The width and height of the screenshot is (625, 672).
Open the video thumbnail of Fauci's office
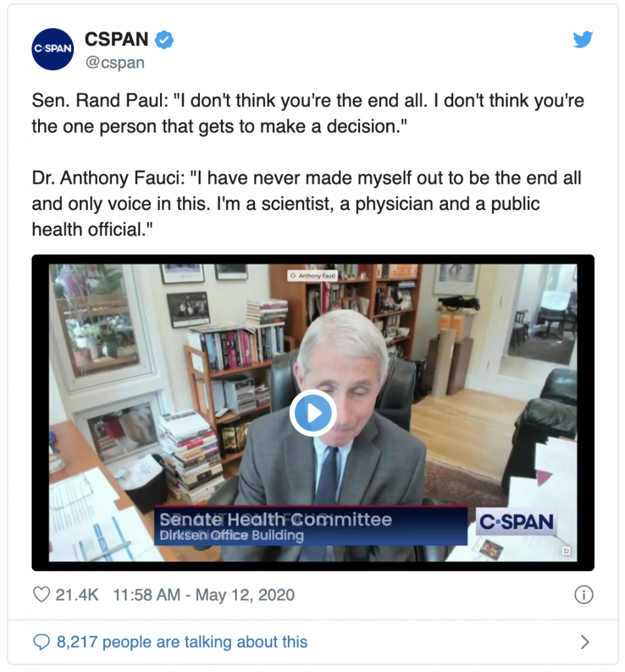click(x=313, y=413)
